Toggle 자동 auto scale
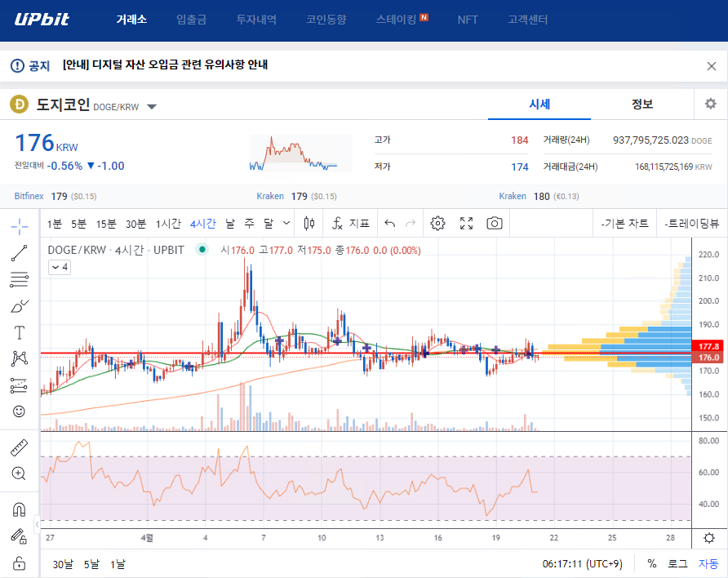Image resolution: width=728 pixels, height=578 pixels. [x=708, y=563]
